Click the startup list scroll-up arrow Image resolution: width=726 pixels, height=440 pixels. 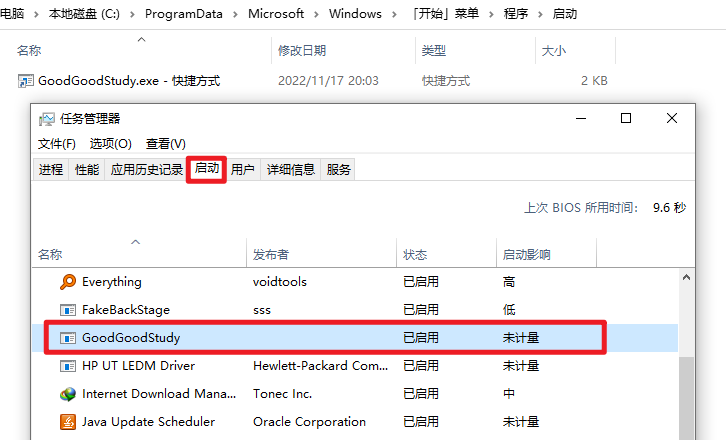[686, 277]
